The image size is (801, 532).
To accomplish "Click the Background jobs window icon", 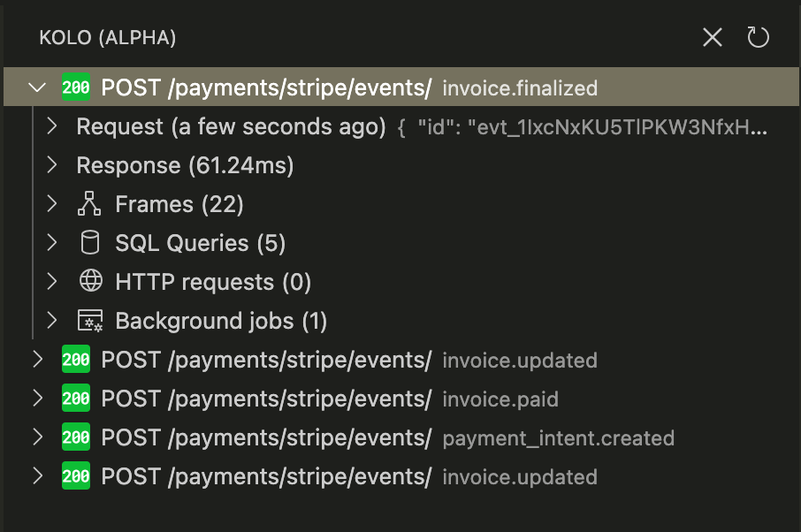I will [90, 321].
